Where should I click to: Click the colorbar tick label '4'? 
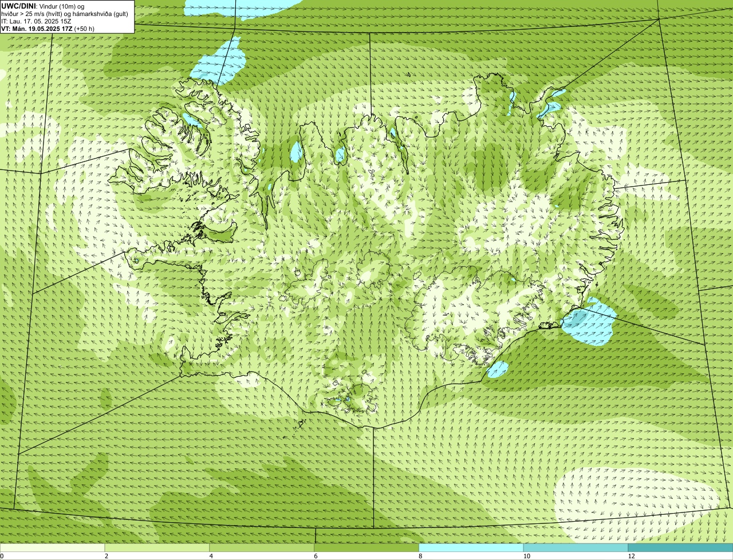[x=211, y=556]
